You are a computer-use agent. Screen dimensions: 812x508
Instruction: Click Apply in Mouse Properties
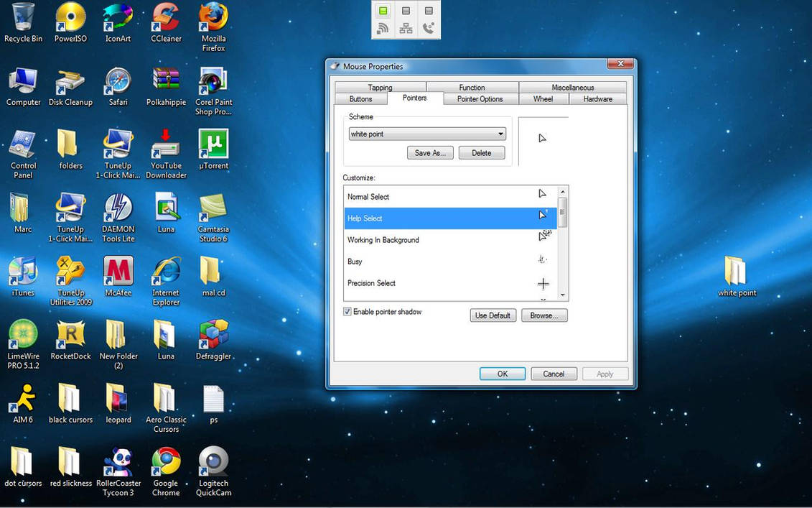point(605,374)
